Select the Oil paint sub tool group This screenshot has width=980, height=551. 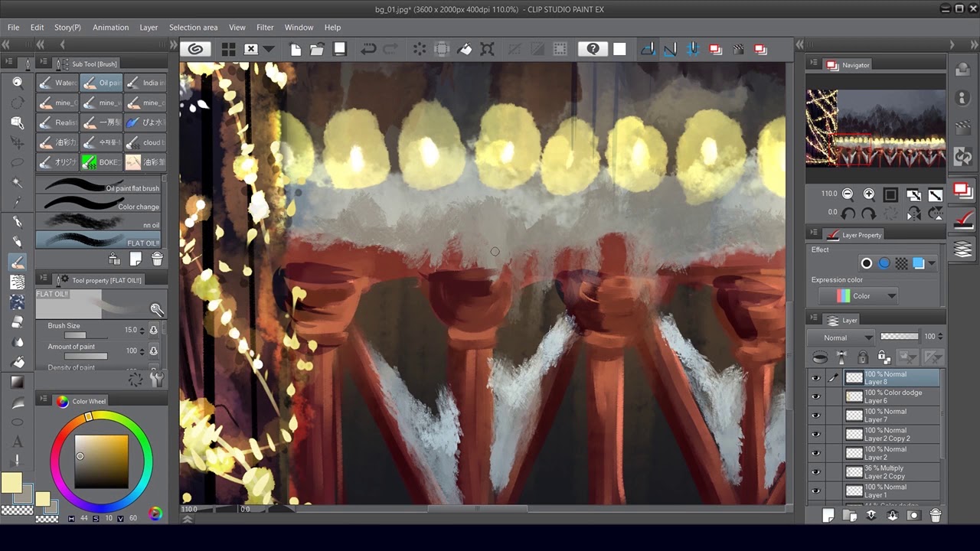101,83
